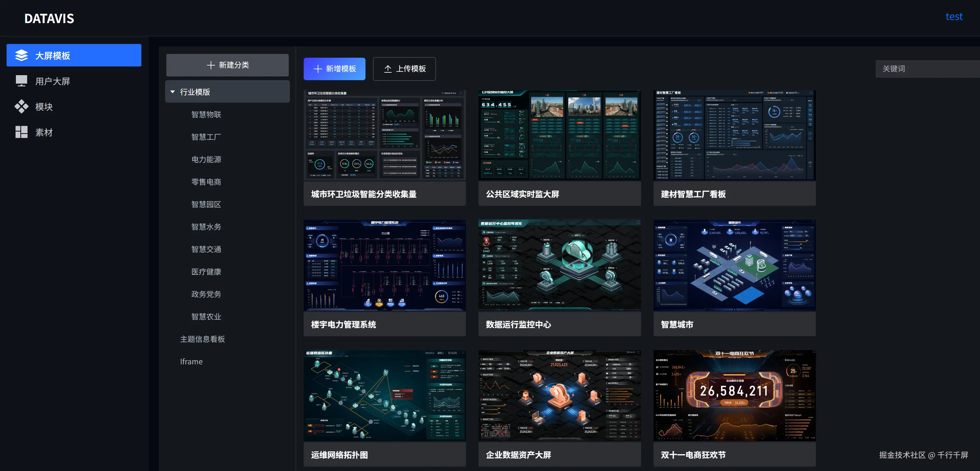Screen dimensions: 980x471
Task: Open the 素材 menu item
Action: click(x=44, y=132)
